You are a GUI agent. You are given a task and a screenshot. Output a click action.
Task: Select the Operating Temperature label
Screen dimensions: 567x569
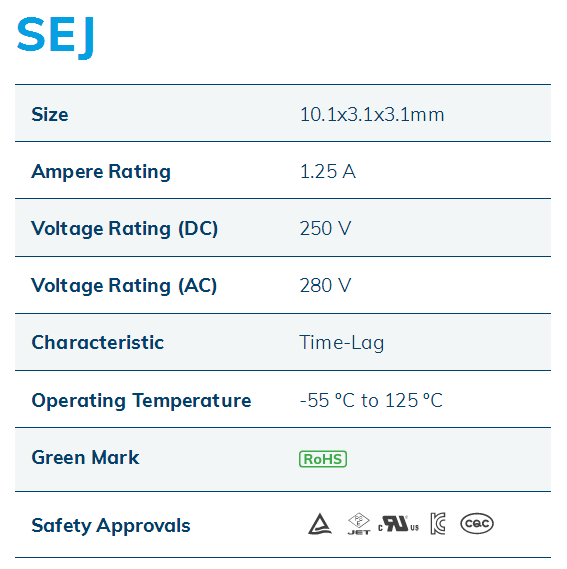click(141, 401)
